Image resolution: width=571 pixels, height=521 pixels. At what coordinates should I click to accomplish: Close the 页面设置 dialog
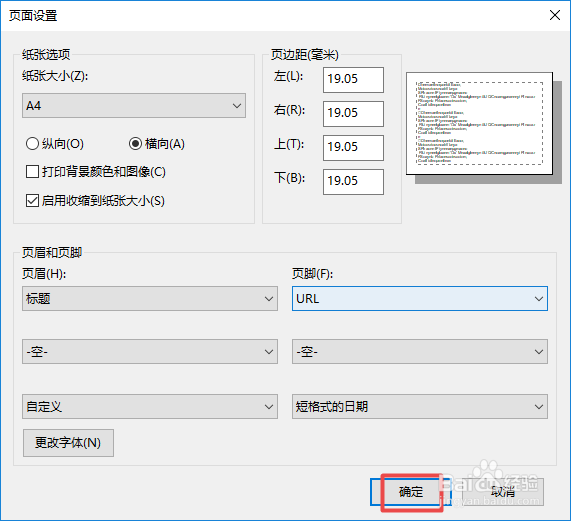click(555, 15)
